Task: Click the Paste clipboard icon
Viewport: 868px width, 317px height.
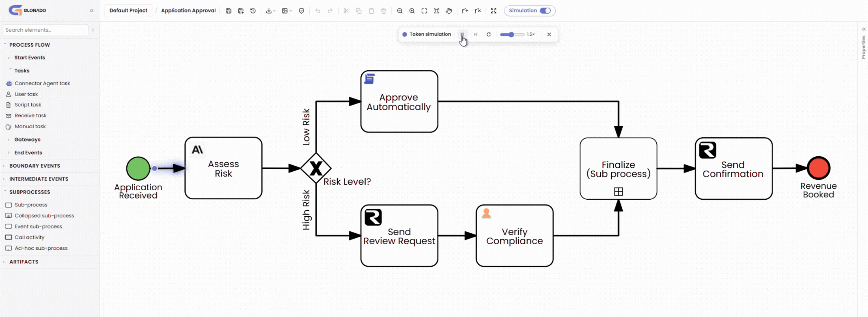Action: click(371, 11)
